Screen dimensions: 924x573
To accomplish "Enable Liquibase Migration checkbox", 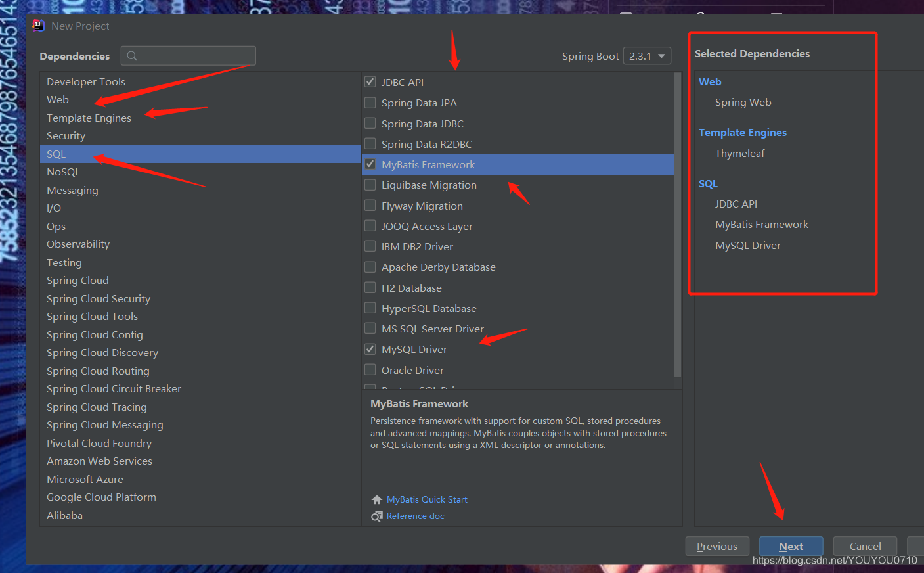I will 370,185.
